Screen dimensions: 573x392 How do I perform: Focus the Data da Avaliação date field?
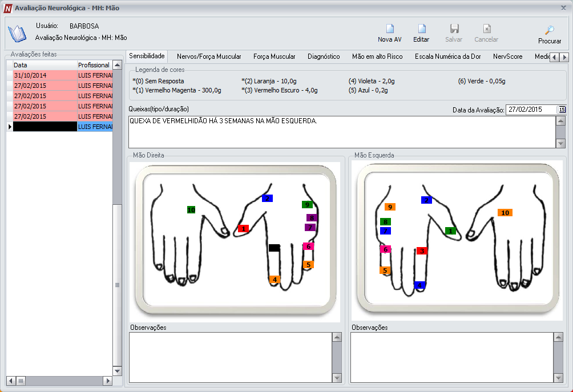point(532,110)
